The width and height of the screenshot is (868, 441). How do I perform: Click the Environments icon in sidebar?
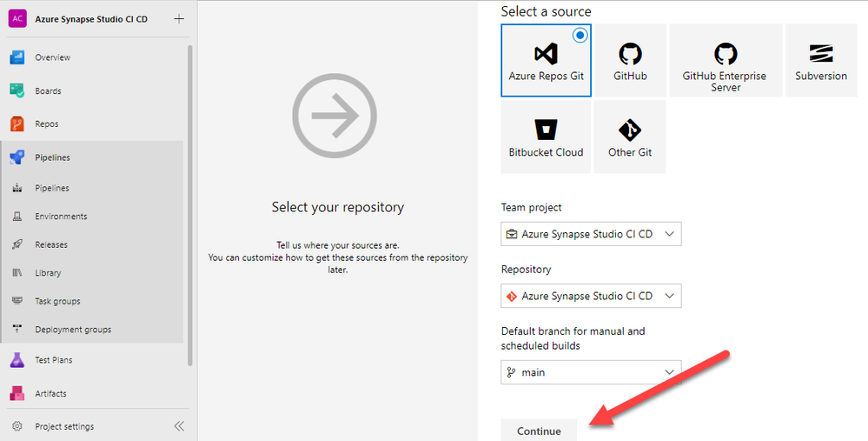point(17,217)
